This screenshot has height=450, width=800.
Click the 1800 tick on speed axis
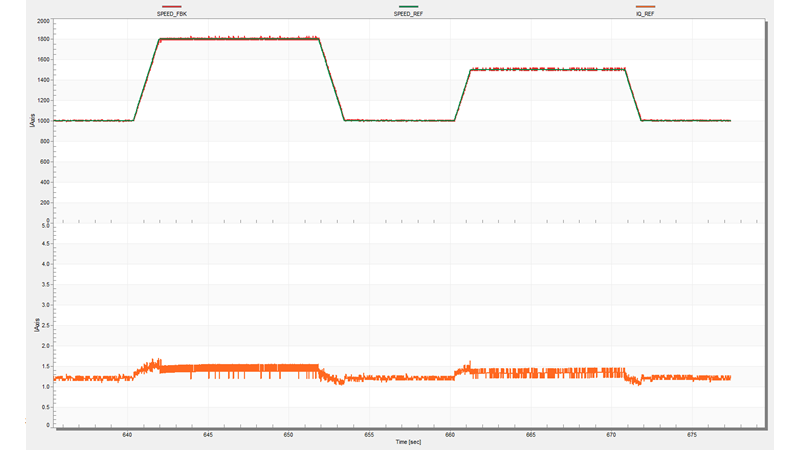pyautogui.click(x=43, y=39)
